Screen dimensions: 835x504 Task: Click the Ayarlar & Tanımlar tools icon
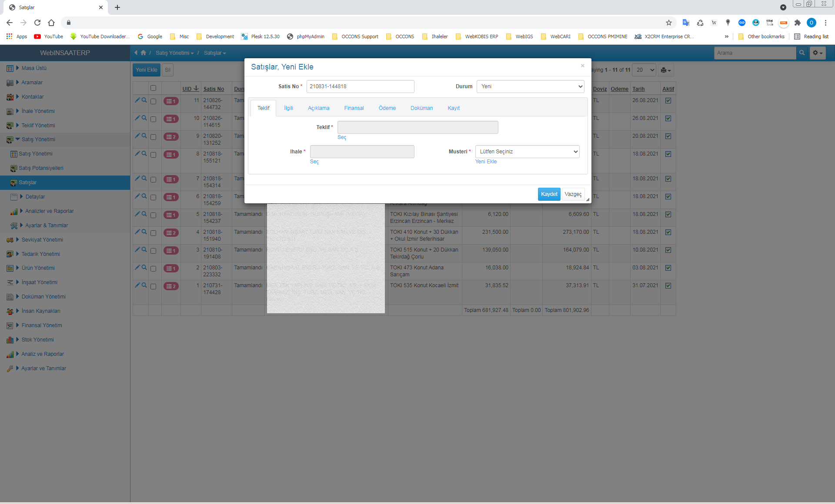(x=14, y=225)
